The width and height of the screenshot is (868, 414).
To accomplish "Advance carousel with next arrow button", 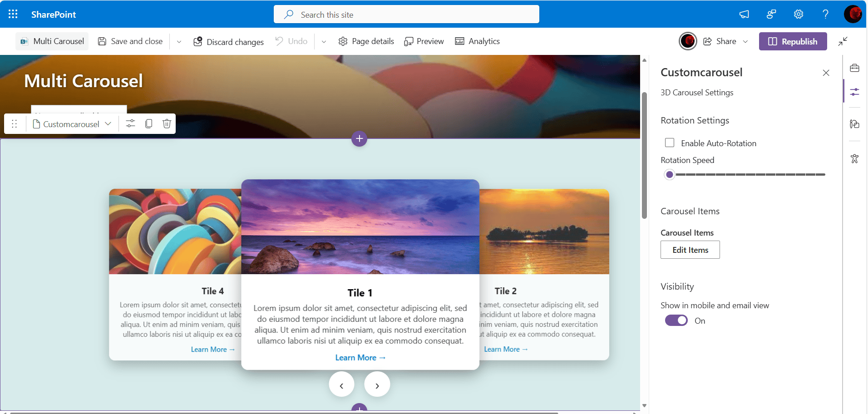I will (x=377, y=384).
